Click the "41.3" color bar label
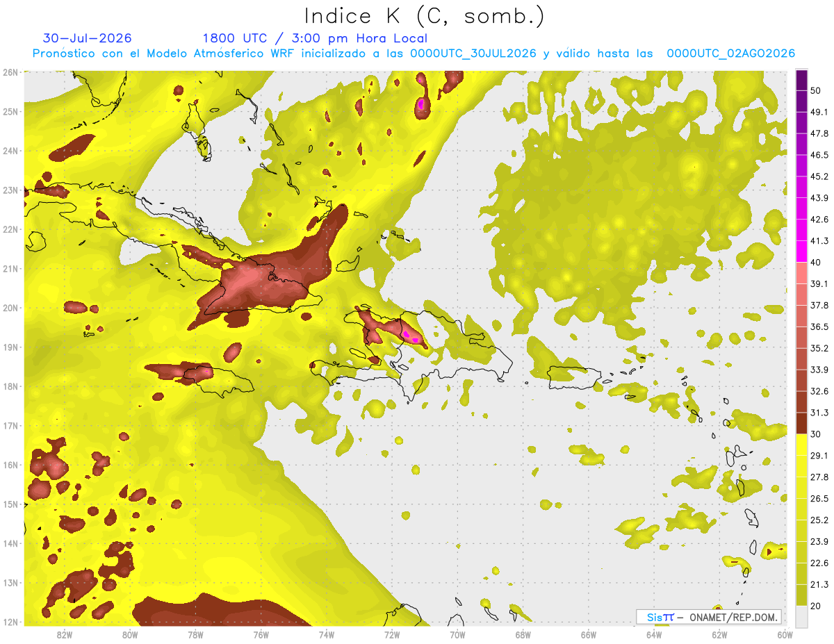Screen dimensions: 834x644 pos(819,241)
